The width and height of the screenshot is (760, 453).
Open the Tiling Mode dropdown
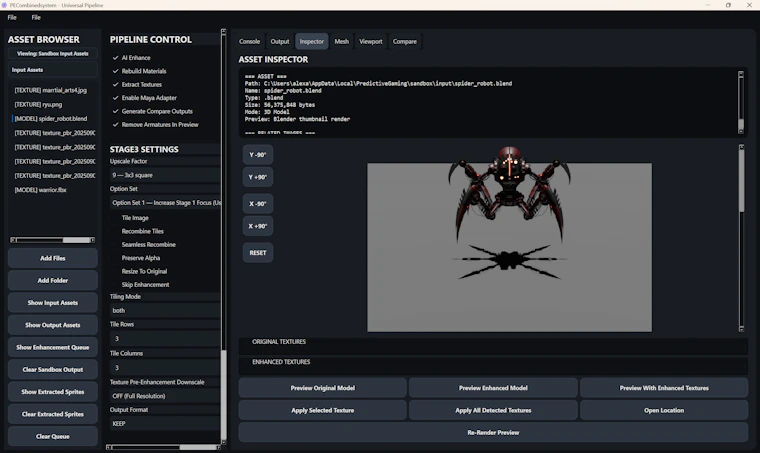(x=165, y=311)
